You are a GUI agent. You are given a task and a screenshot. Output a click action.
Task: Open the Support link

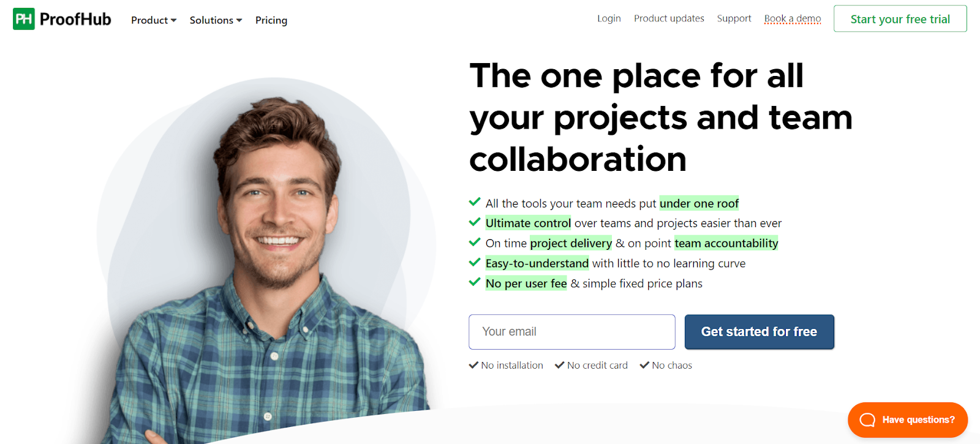point(734,18)
